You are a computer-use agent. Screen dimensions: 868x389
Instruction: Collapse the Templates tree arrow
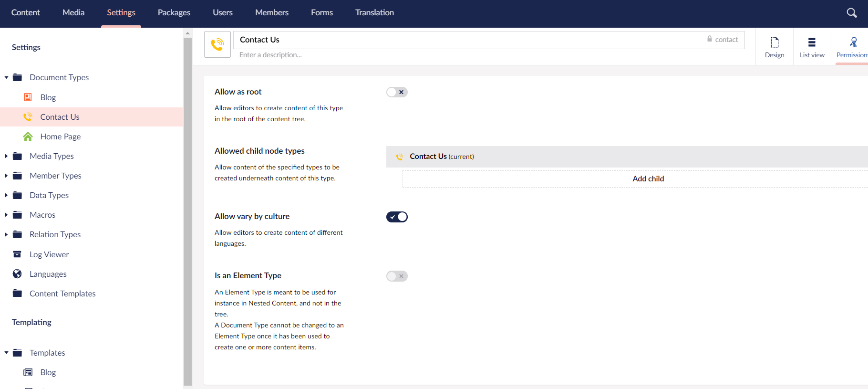tap(6, 353)
